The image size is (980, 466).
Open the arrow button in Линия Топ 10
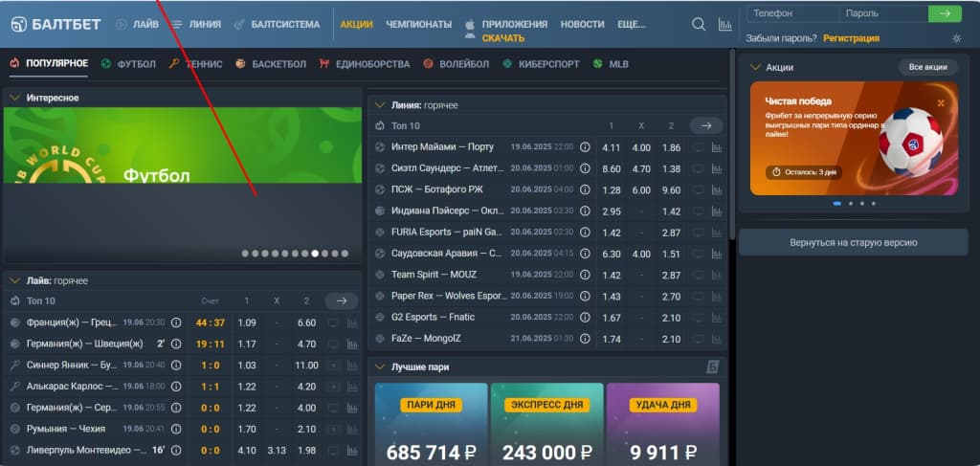click(706, 125)
